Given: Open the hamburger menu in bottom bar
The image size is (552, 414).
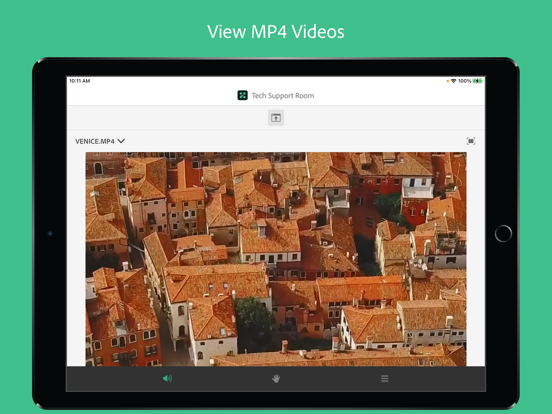Looking at the screenshot, I should (x=384, y=378).
